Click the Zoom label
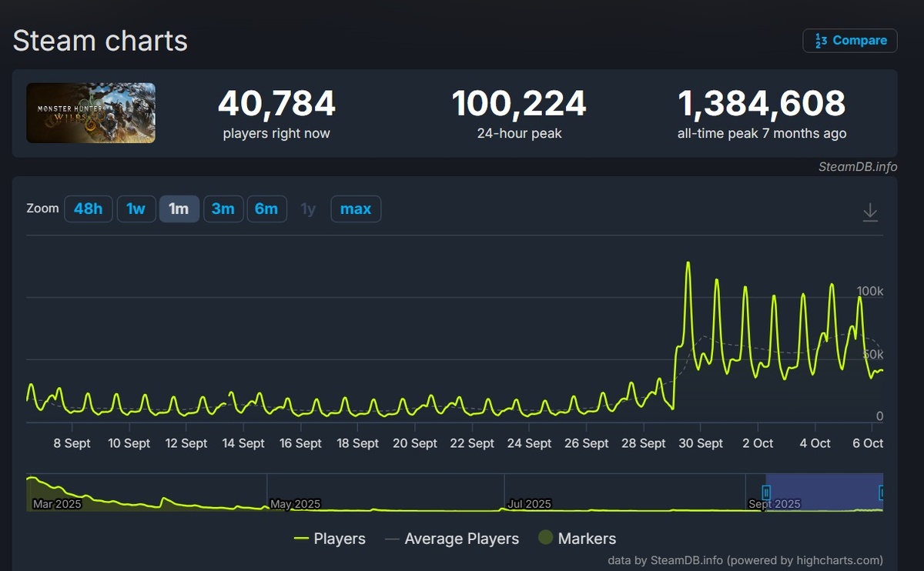Screen dimensions: 924x571 (x=42, y=209)
